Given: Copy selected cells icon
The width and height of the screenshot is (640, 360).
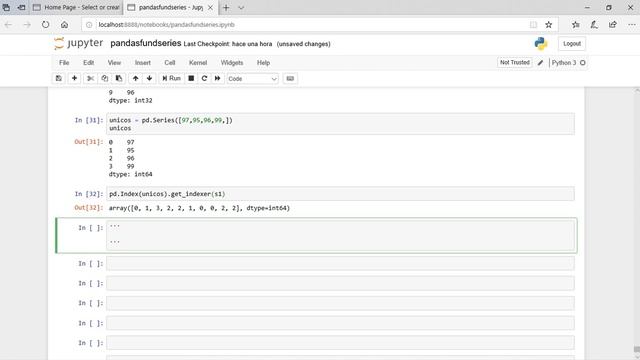Looking at the screenshot, I should [x=104, y=78].
